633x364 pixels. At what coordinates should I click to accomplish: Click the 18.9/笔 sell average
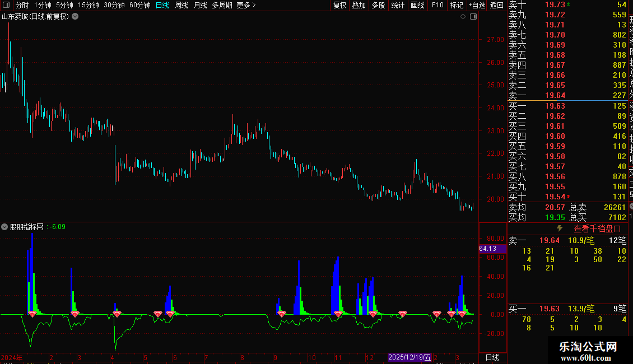click(581, 240)
